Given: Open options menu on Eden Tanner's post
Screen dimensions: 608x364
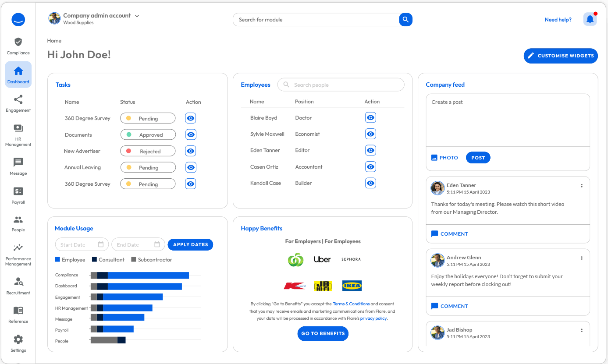Looking at the screenshot, I should pos(582,185).
